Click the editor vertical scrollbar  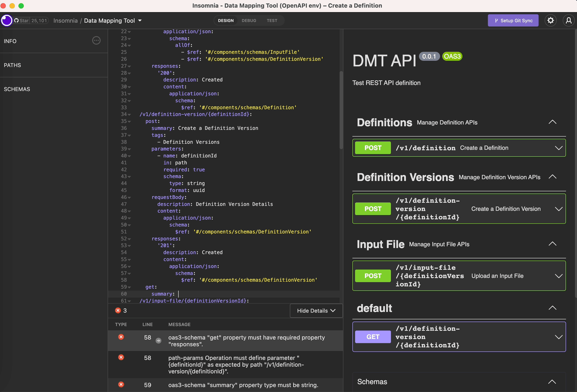[341, 110]
